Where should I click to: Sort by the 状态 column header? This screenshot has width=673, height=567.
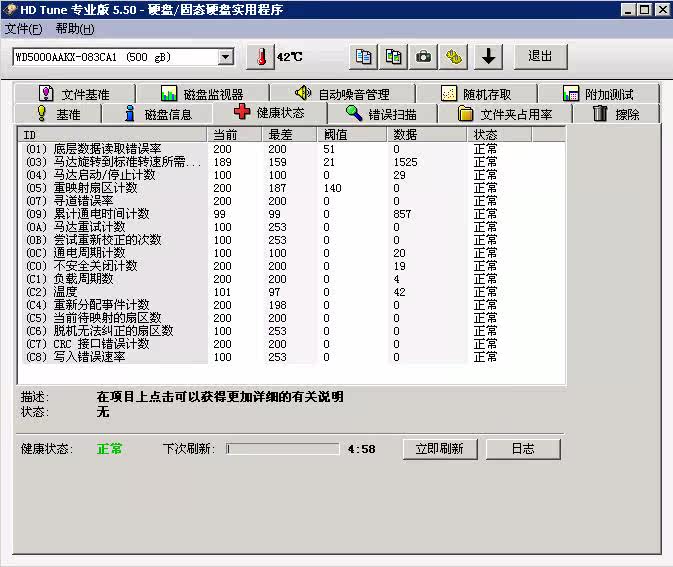(x=499, y=135)
